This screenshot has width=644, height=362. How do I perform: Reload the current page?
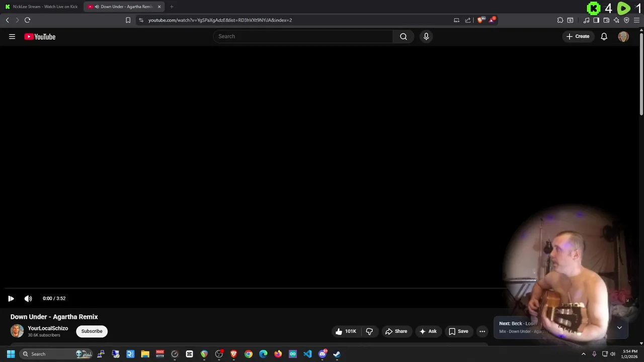pyautogui.click(x=28, y=20)
